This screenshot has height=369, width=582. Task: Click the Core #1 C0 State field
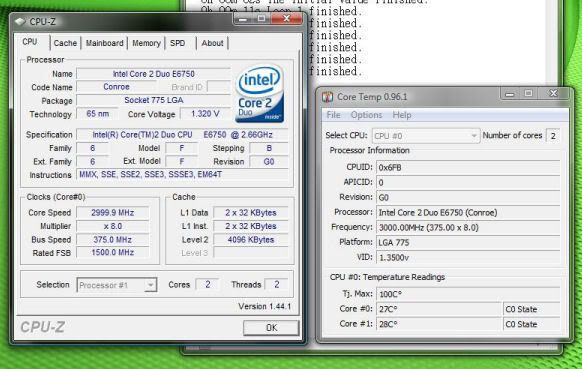pyautogui.click(x=532, y=324)
